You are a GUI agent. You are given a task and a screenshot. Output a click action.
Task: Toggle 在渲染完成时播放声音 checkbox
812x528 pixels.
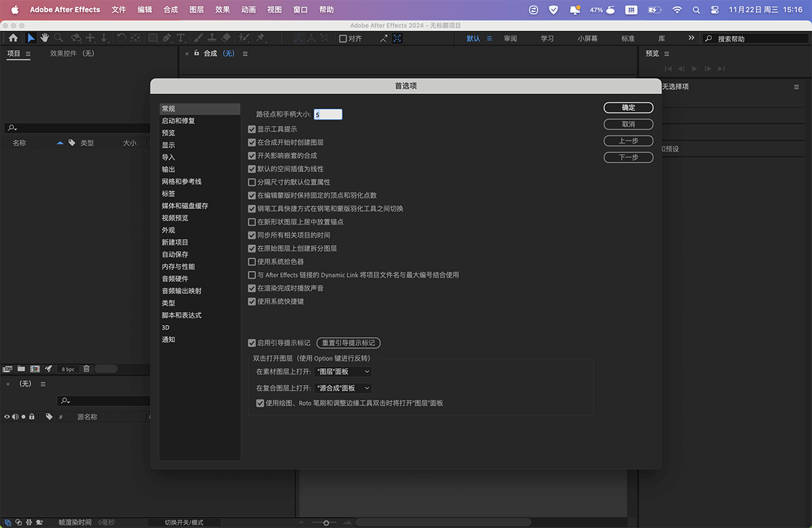[x=252, y=288]
